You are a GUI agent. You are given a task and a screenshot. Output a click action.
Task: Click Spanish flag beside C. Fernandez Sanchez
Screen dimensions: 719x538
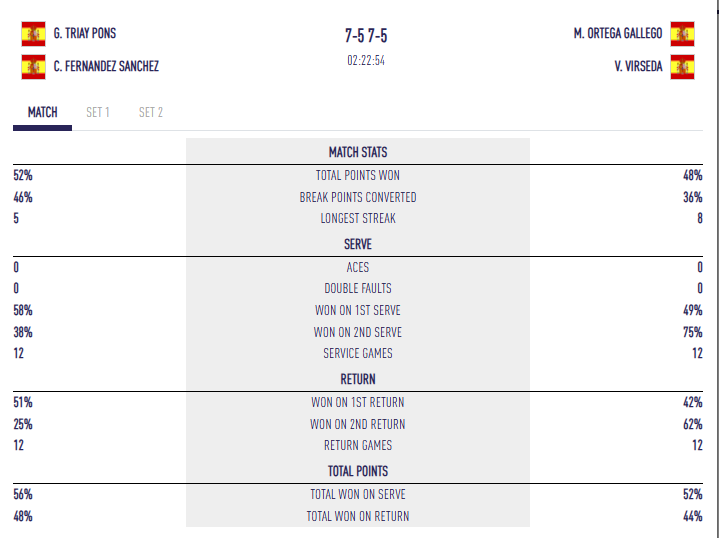[x=33, y=67]
